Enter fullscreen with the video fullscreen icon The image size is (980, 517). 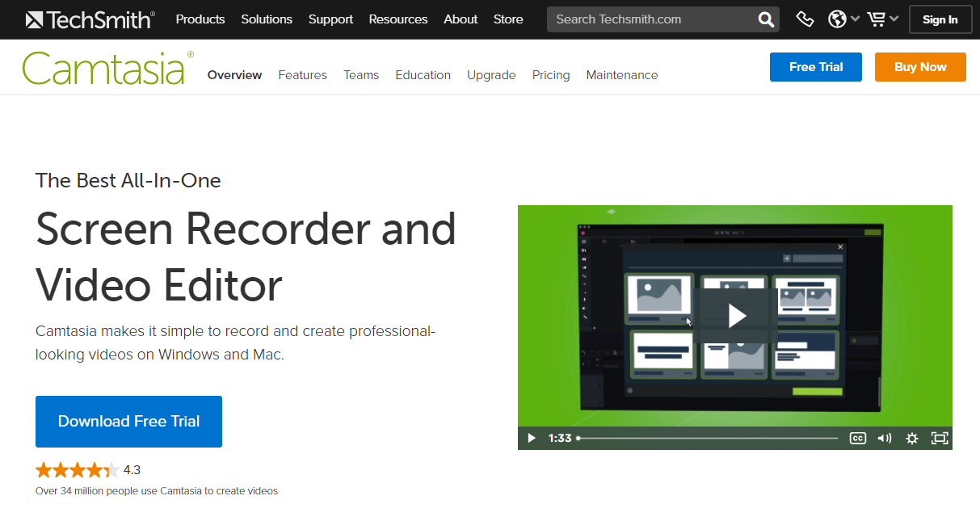coord(939,439)
